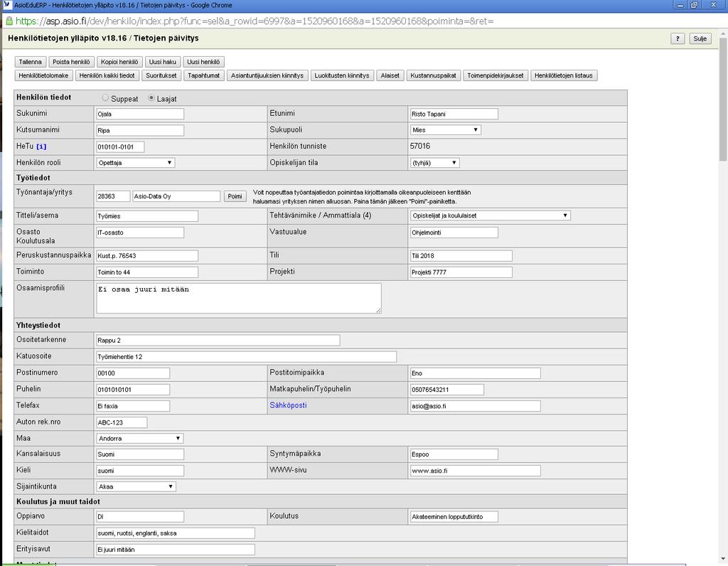728x566 pixels.
Task: Open Henkilön kaikki tiedot
Action: (107, 75)
